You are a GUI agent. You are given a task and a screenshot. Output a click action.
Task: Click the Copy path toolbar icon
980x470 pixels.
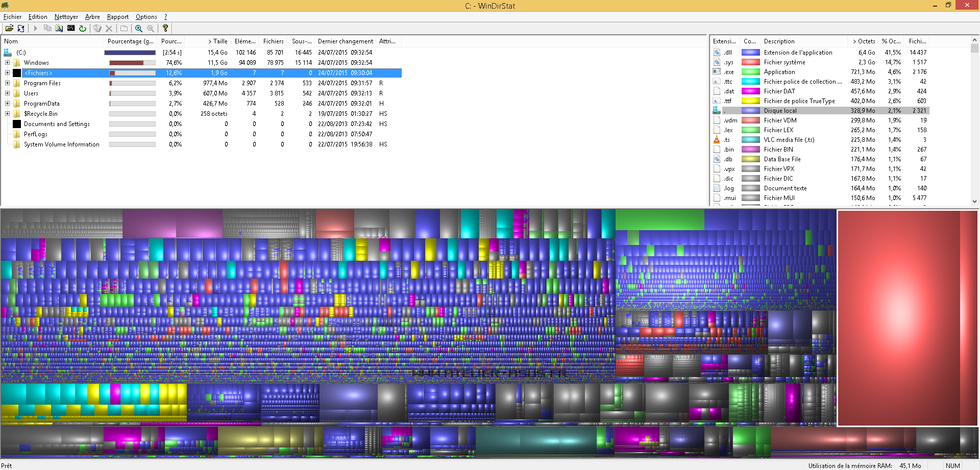[47, 29]
